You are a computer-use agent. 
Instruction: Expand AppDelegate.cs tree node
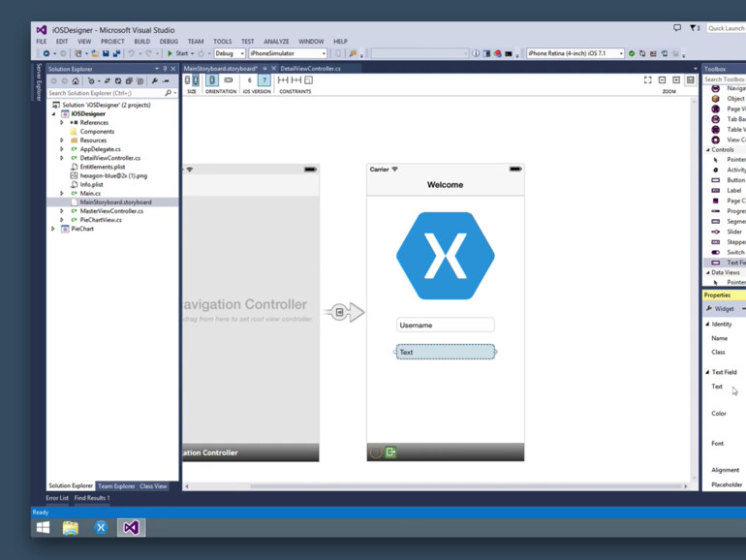[x=62, y=149]
